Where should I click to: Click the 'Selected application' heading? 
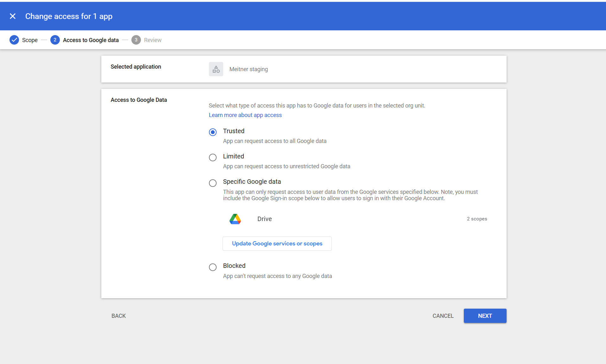click(x=136, y=67)
